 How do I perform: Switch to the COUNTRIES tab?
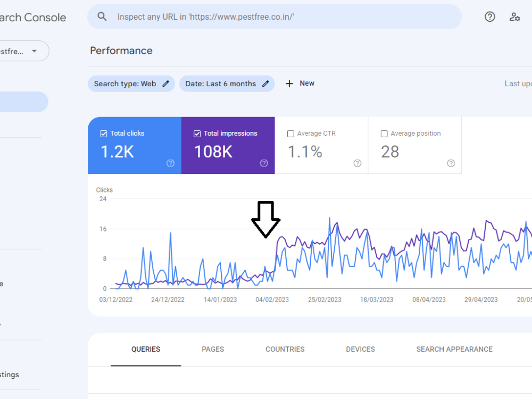click(x=285, y=349)
